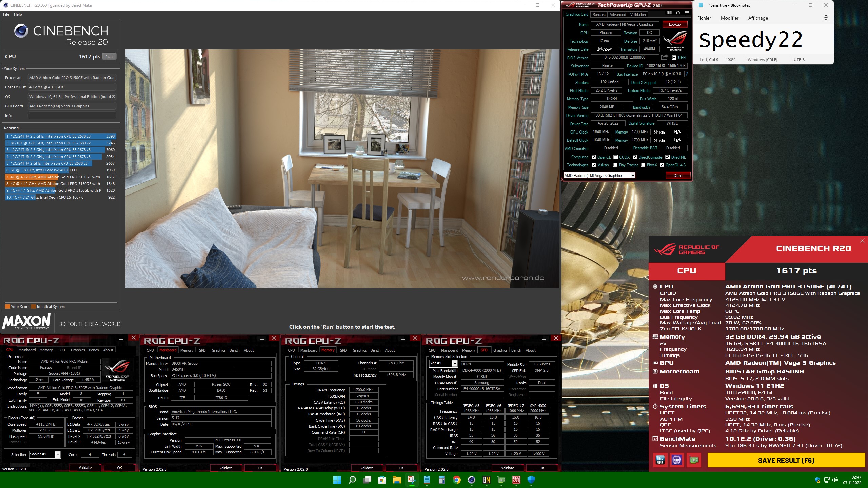Click the ROG CPU-Z taskbar icon
Image resolution: width=868 pixels, height=488 pixels.
pyautogui.click(x=516, y=480)
